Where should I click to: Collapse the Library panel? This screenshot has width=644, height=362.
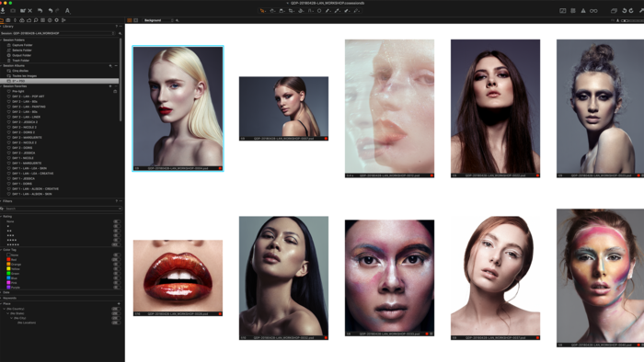click(1, 26)
